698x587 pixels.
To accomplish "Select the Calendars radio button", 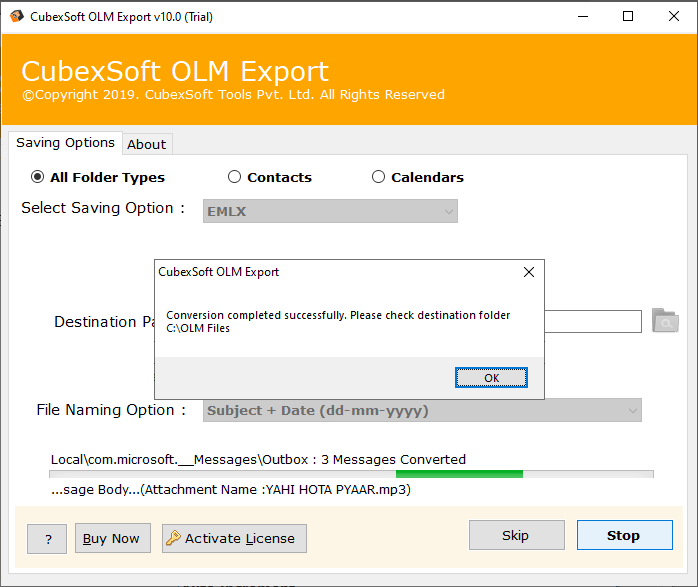I will [x=378, y=177].
